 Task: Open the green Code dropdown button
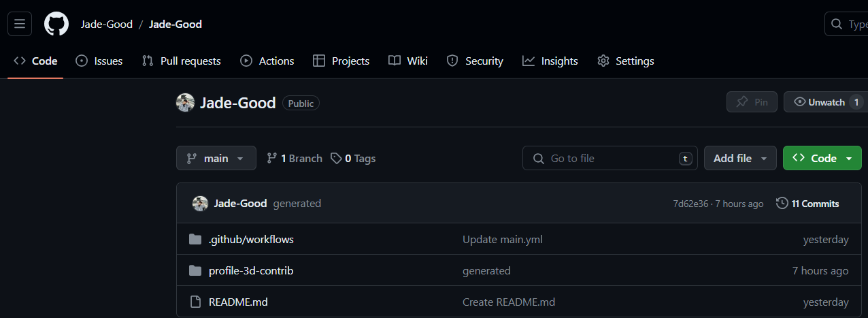(822, 158)
